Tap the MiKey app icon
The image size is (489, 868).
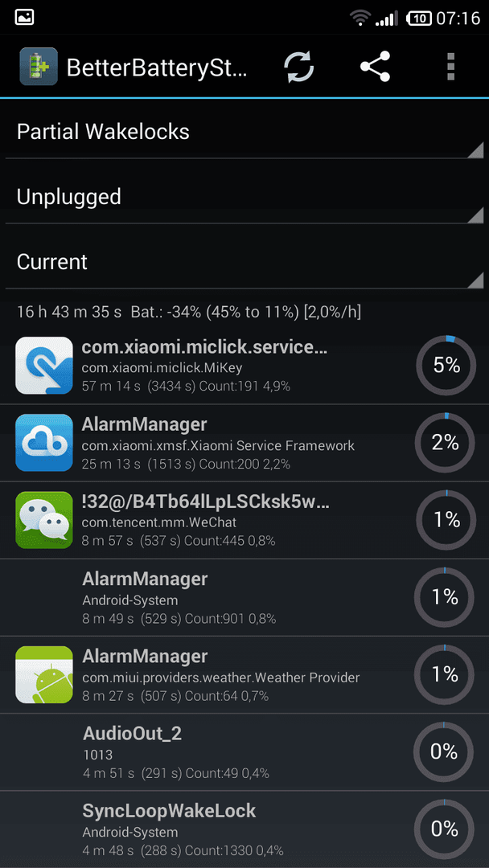[44, 366]
